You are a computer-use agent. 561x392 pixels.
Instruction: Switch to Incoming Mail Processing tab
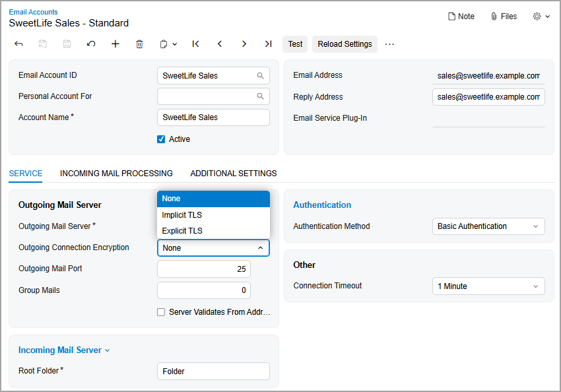pos(116,174)
